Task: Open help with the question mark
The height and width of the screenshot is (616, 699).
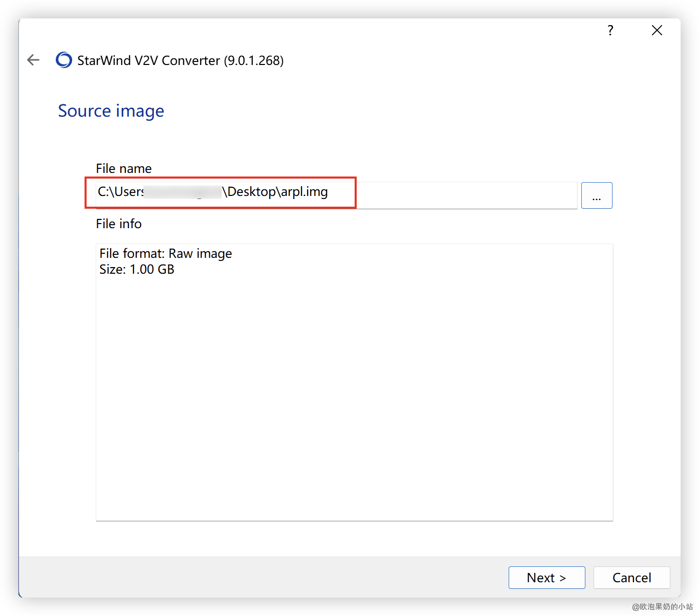Action: 610,30
